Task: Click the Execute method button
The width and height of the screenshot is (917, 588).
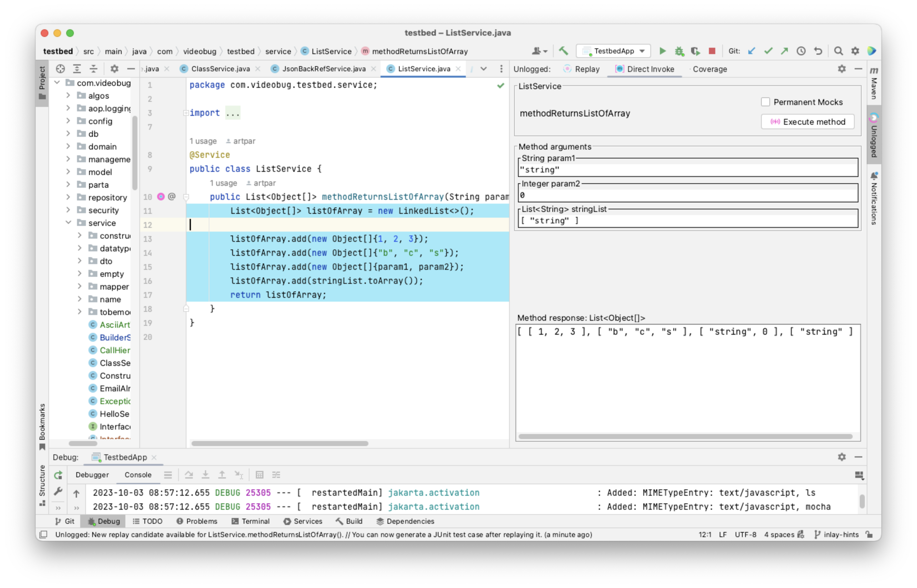Action: (x=809, y=122)
